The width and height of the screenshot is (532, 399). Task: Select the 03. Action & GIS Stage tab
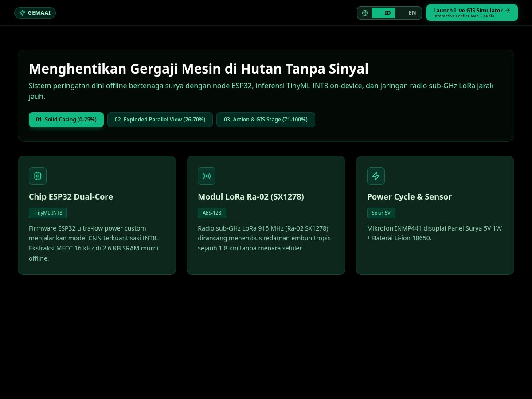tap(266, 120)
